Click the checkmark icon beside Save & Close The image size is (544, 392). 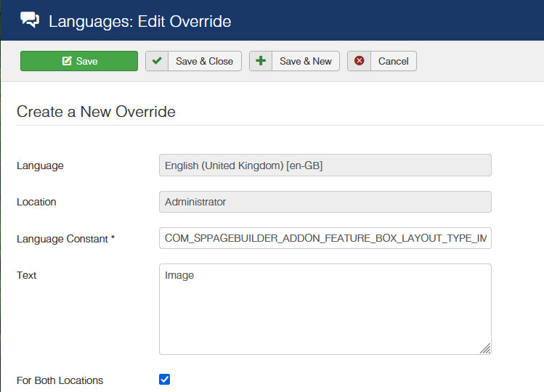coord(157,61)
